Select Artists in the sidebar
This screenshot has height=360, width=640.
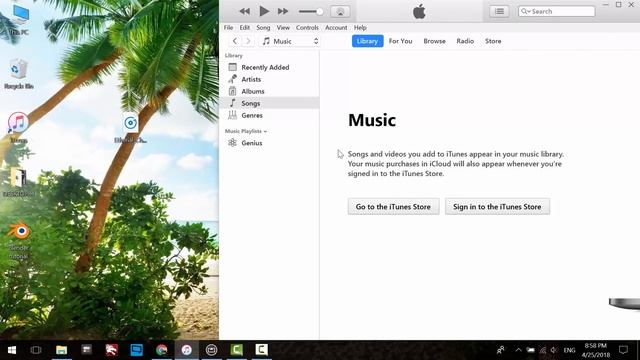click(269, 79)
